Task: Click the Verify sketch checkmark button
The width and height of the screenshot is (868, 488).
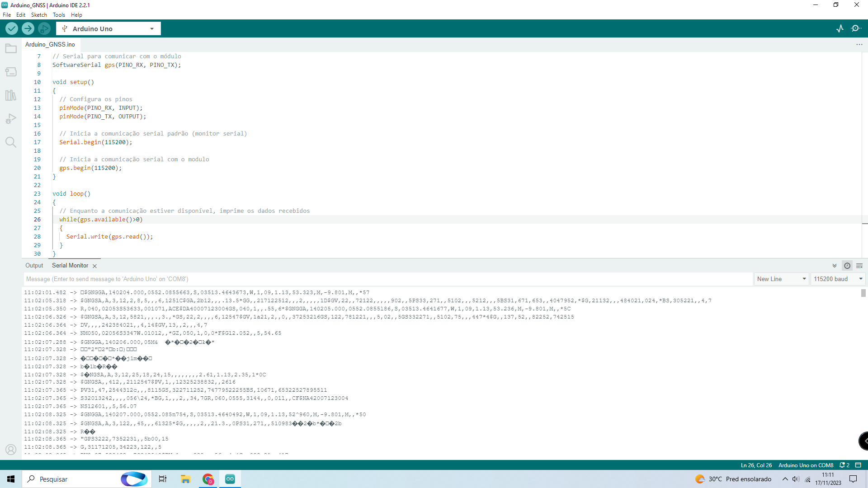Action: pyautogui.click(x=12, y=28)
